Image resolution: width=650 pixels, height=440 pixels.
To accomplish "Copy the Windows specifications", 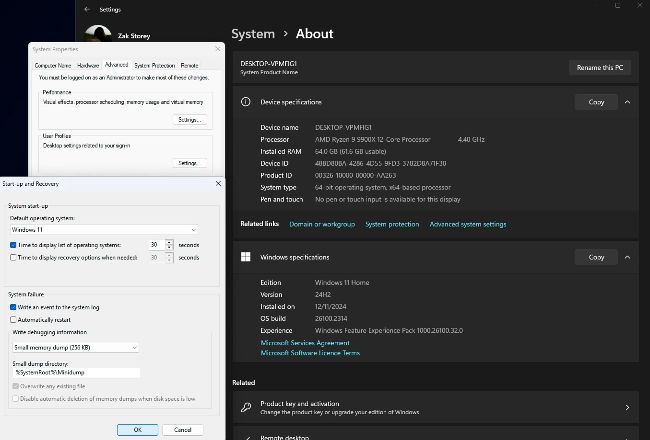I will [x=596, y=257].
